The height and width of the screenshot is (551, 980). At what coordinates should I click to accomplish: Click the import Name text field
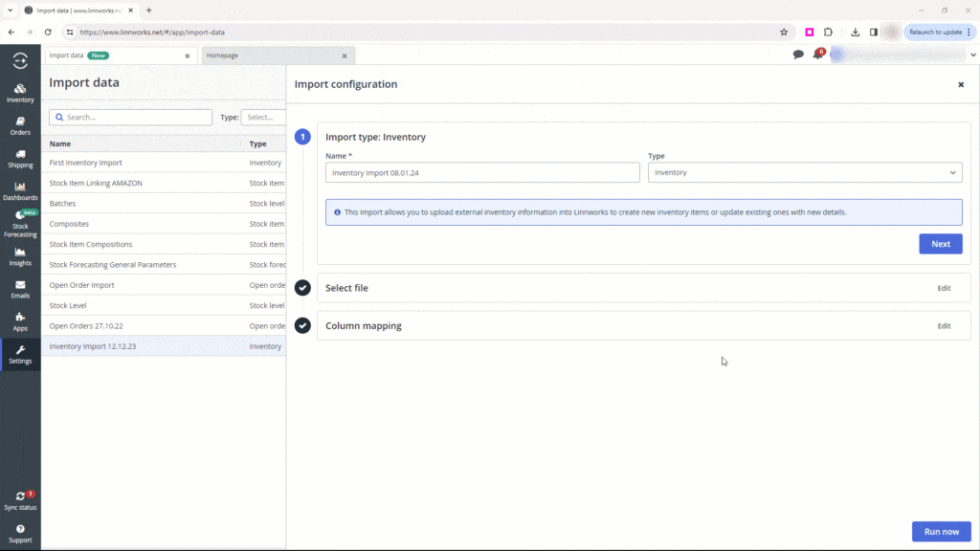coord(482,172)
